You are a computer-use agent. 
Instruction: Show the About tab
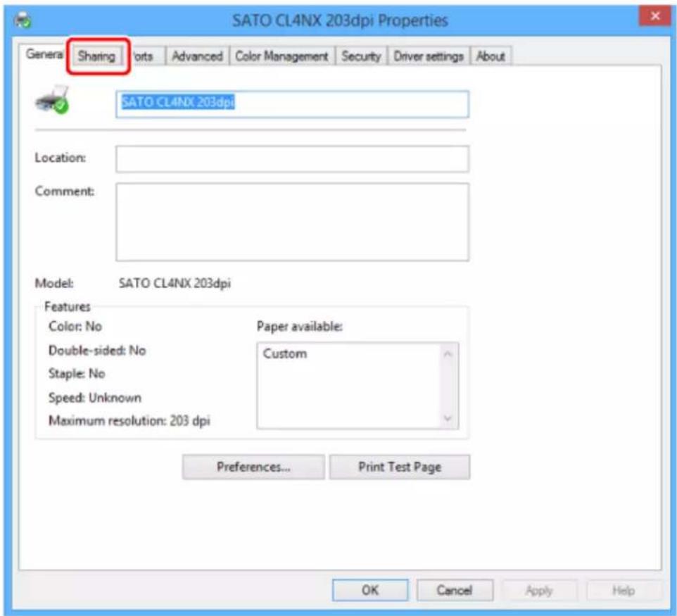point(491,56)
